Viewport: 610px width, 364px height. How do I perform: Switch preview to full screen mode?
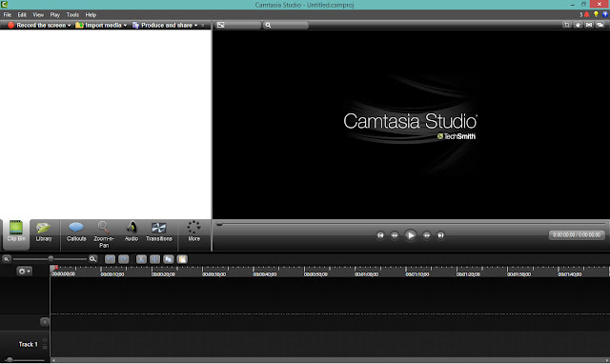point(589,25)
